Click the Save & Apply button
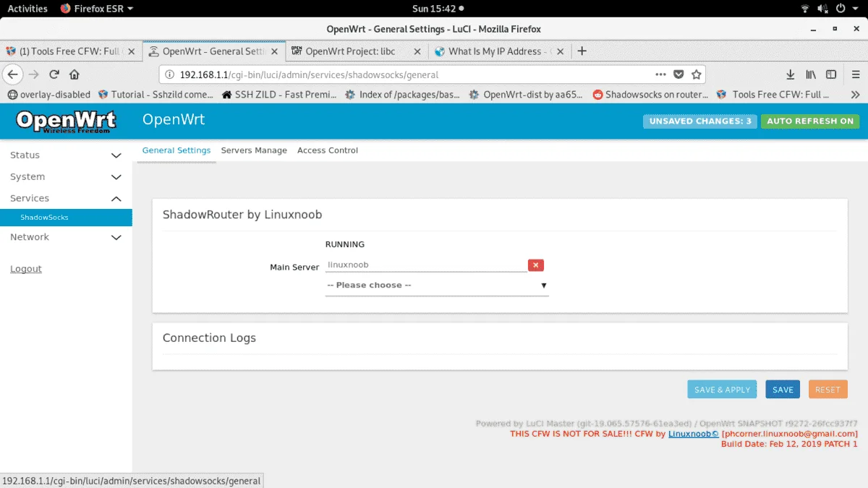This screenshot has width=868, height=488. tap(722, 390)
